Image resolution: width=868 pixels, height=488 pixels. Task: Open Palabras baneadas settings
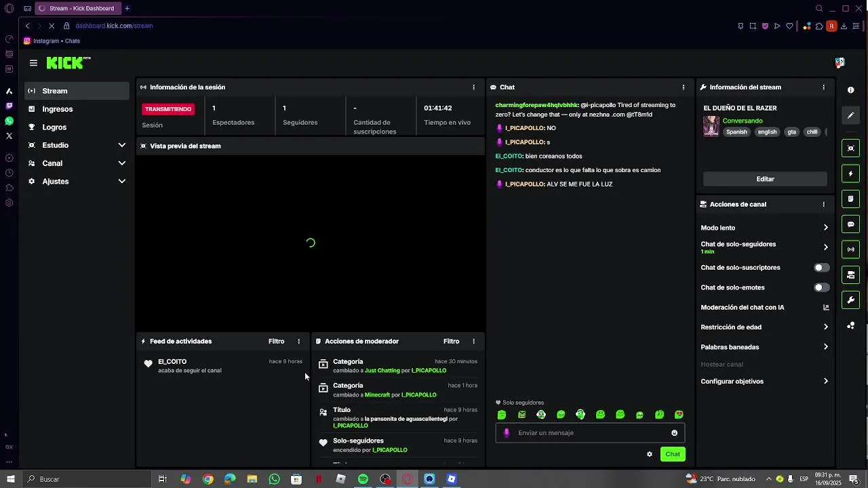[764, 347]
